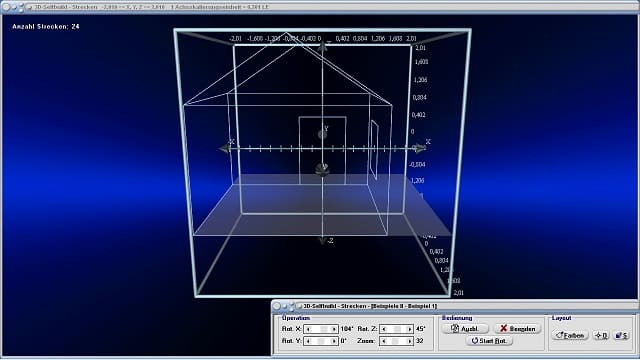Screen dimensions: 640x360
Task: Click the Ausbl. button
Action: point(465,329)
